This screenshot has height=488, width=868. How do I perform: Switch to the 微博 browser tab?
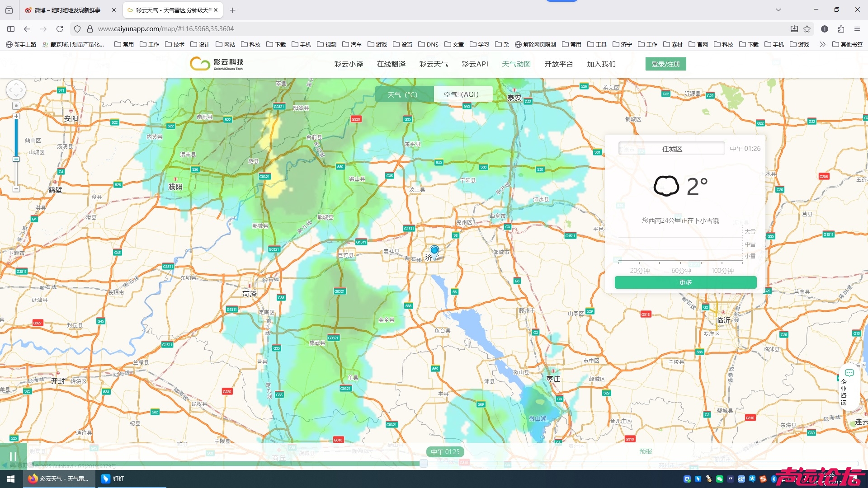coord(68,10)
